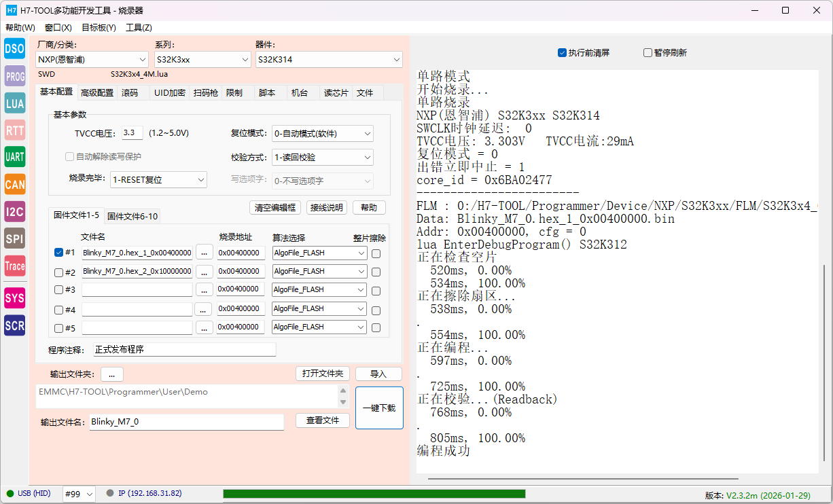The width and height of the screenshot is (833, 504).
Task: Switch to the UID加密 tab
Action: (x=169, y=93)
